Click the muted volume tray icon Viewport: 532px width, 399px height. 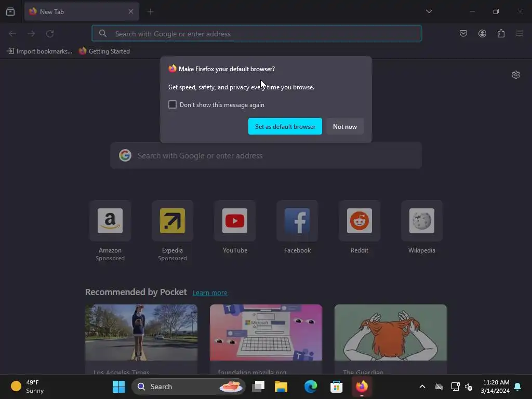click(x=469, y=387)
